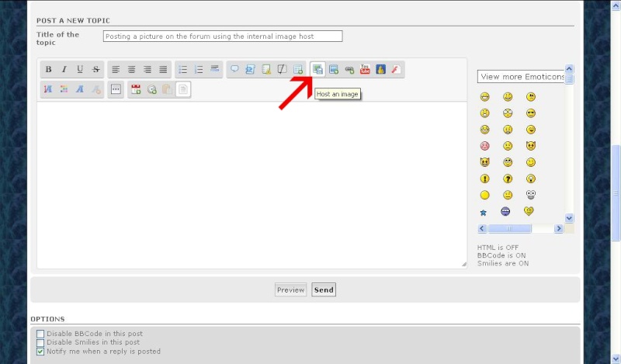Insert the date with calendar icon
This screenshot has width=621, height=364.
pyautogui.click(x=136, y=89)
